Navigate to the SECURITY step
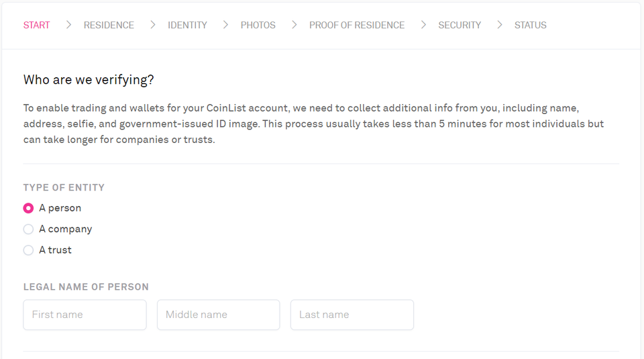Viewport: 644px width, 359px height. click(x=460, y=25)
